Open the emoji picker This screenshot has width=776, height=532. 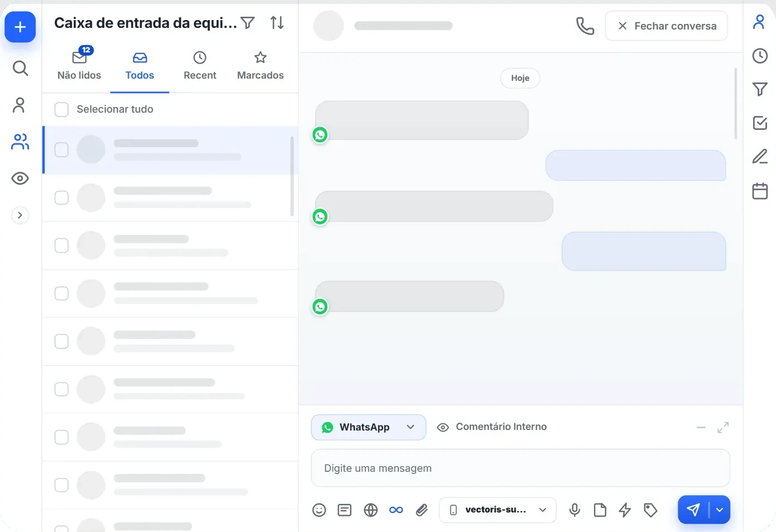(319, 510)
